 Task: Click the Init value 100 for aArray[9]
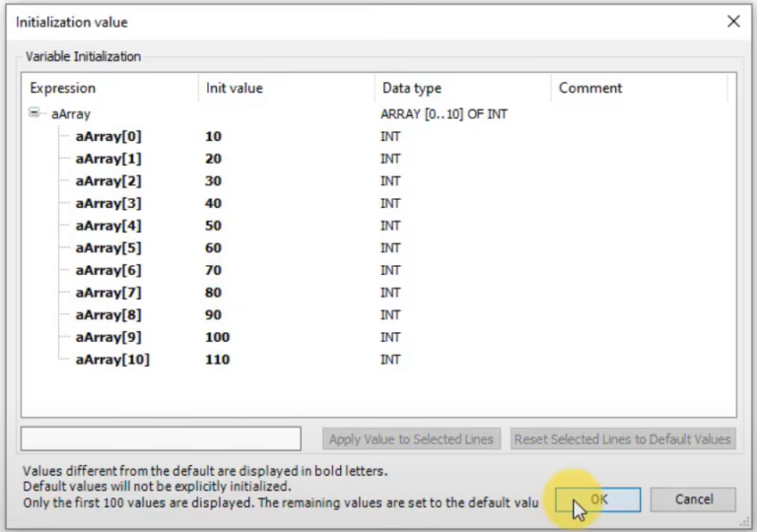pyautogui.click(x=218, y=337)
